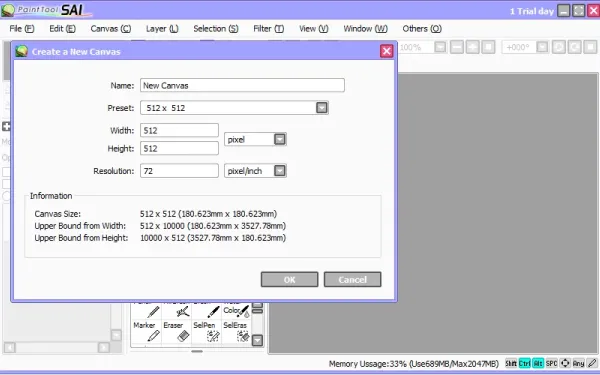Click the rotate clockwise button in toolbar
Viewport: 600px width, 375px height.
point(575,47)
